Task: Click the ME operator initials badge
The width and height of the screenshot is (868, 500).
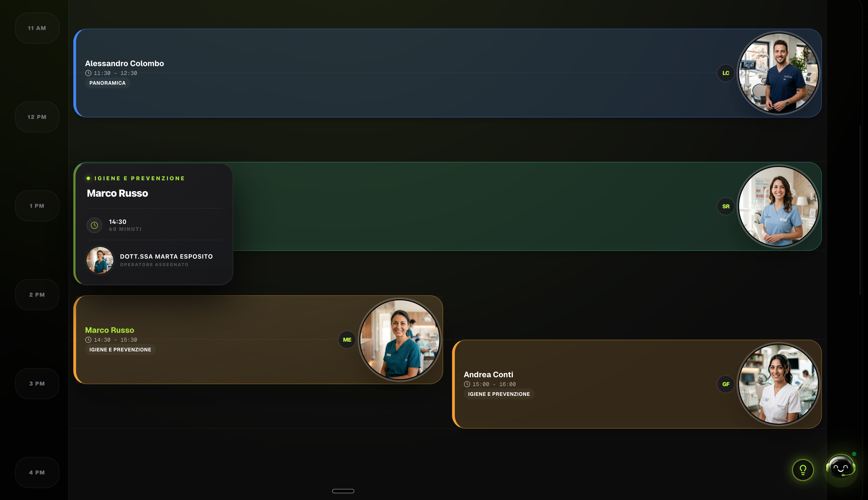Action: pyautogui.click(x=347, y=340)
